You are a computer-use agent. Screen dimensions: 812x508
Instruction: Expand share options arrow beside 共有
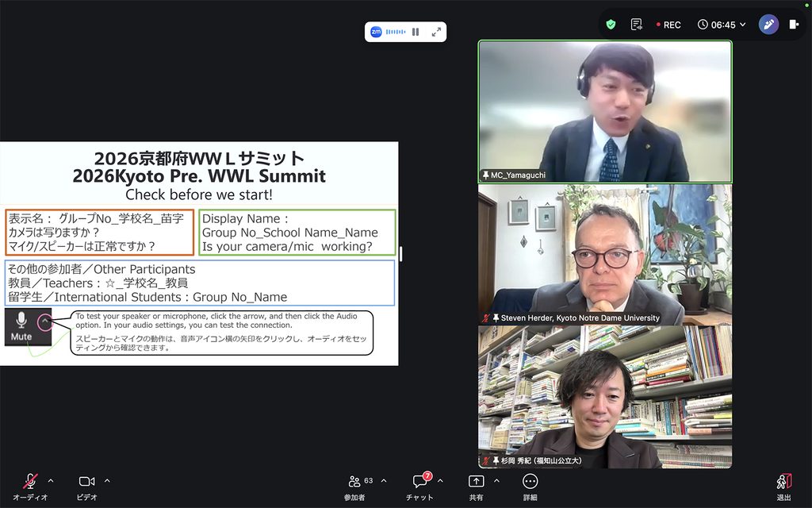coord(496,481)
